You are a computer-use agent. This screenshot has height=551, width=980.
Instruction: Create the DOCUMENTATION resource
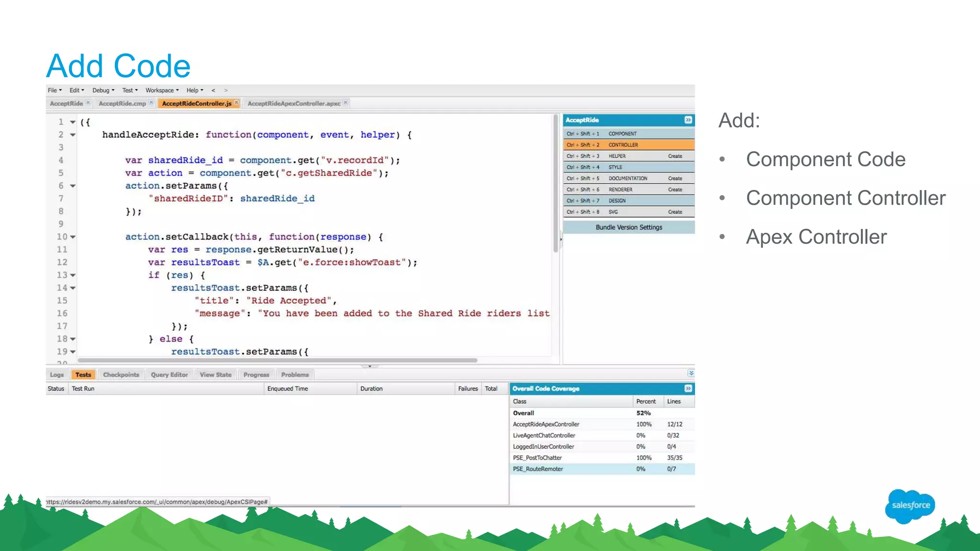(675, 178)
